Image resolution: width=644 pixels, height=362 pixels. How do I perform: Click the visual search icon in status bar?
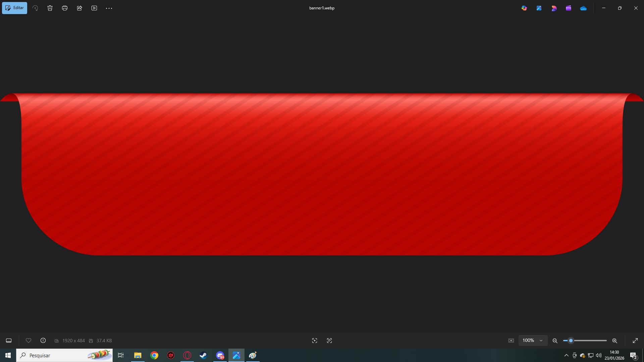(315, 341)
